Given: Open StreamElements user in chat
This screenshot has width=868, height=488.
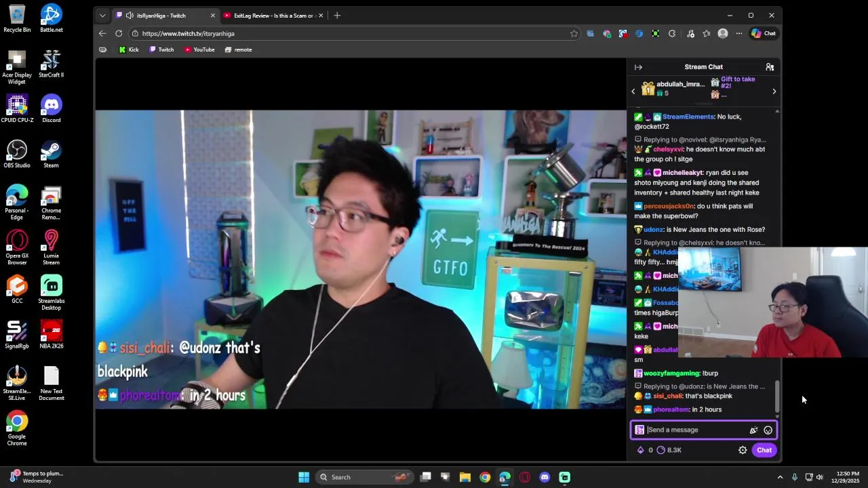Looking at the screenshot, I should coord(688,117).
